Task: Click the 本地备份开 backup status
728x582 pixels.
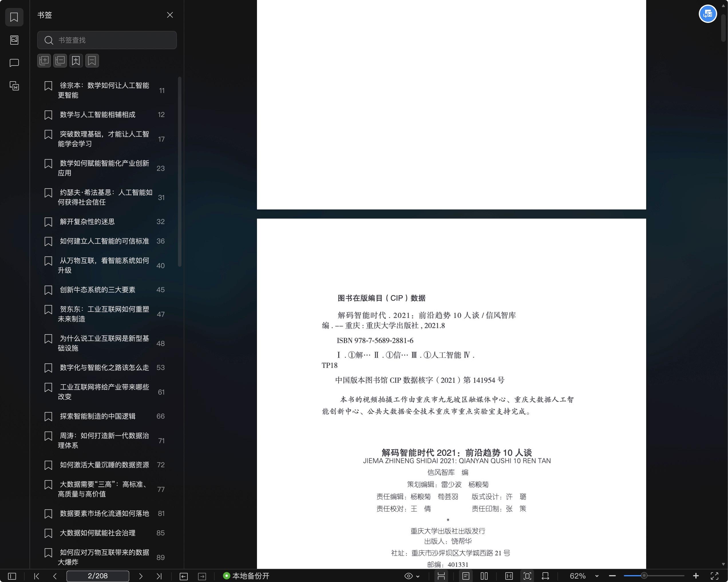Action: [246, 576]
